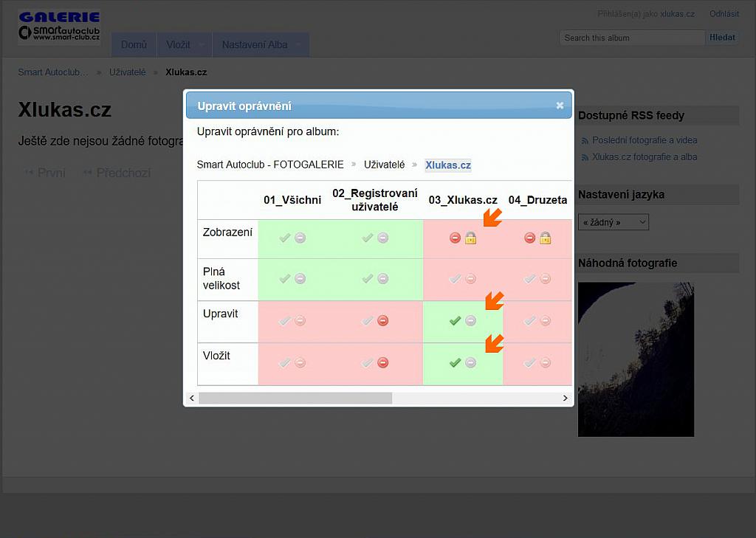Click the Hledat search button
This screenshot has height=538, width=756.
pos(722,38)
